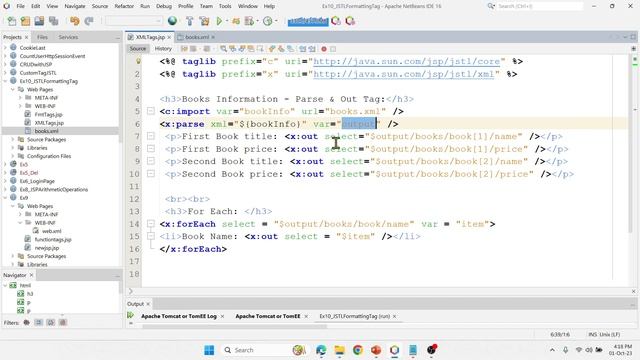Open the Refactor menu
This screenshot has height=360, width=640.
click(x=124, y=6)
